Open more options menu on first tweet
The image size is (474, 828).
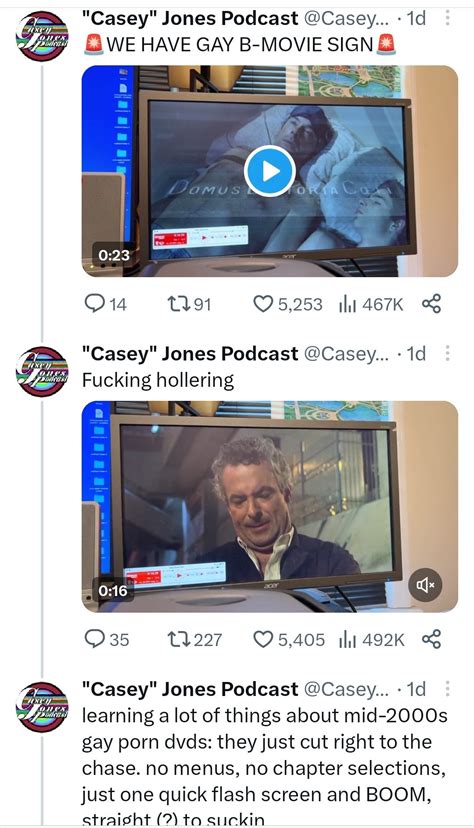[447, 18]
